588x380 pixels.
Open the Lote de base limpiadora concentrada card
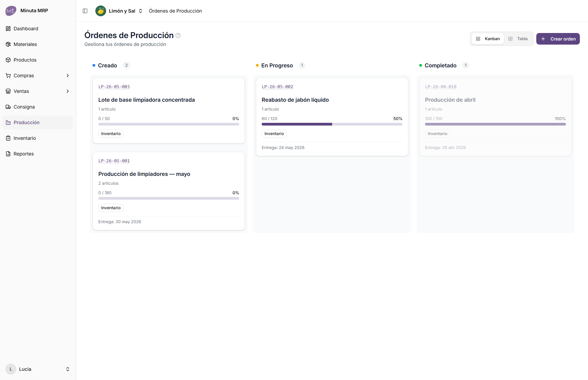tap(169, 111)
